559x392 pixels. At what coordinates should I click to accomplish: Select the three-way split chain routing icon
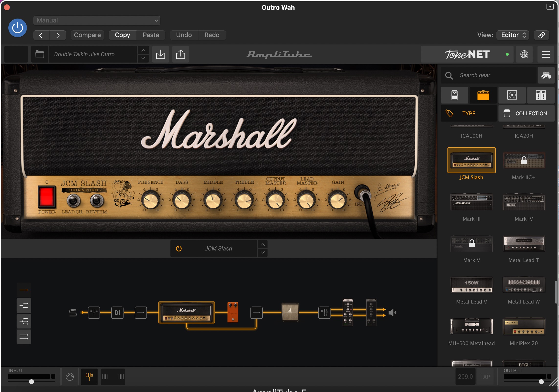(24, 321)
